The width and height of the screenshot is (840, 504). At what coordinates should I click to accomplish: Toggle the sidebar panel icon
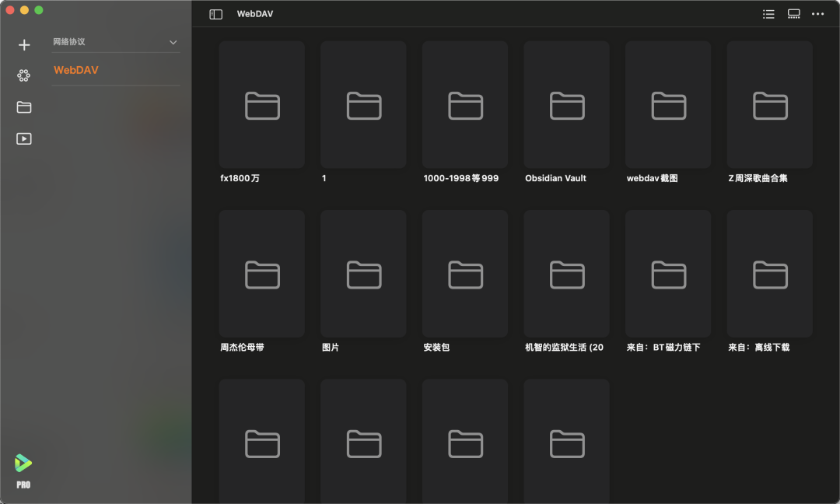[x=216, y=15]
